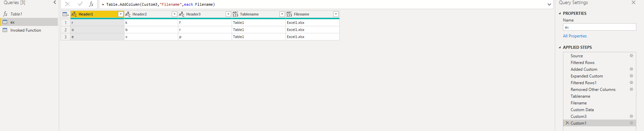Click the fx insert step icon in formula bar

(x=91, y=4)
